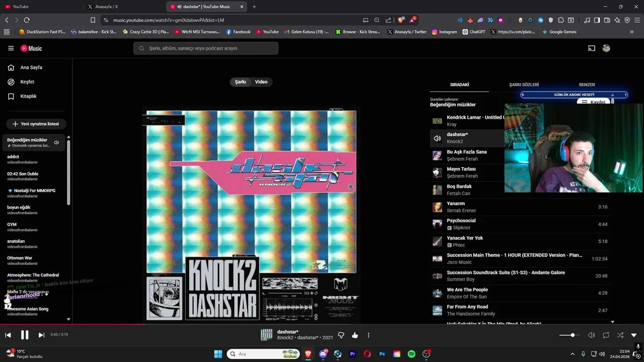This screenshot has height=362, width=644.
Task: Play We Are The People track
Action: [x=520, y=293]
